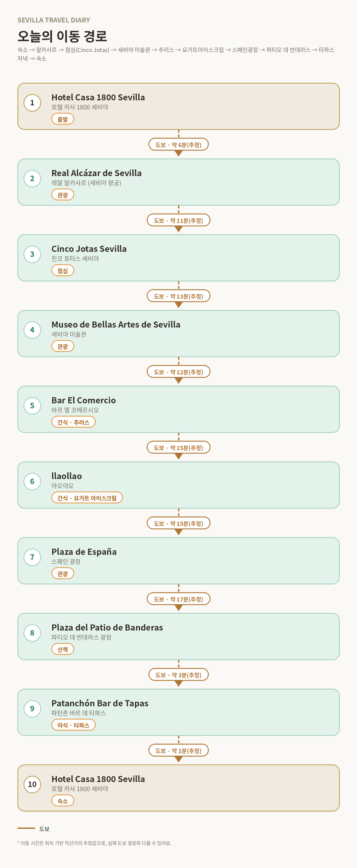The image size is (357, 868).
Task: Click the 산책 tag on Patio de Banderas
Action: (63, 649)
